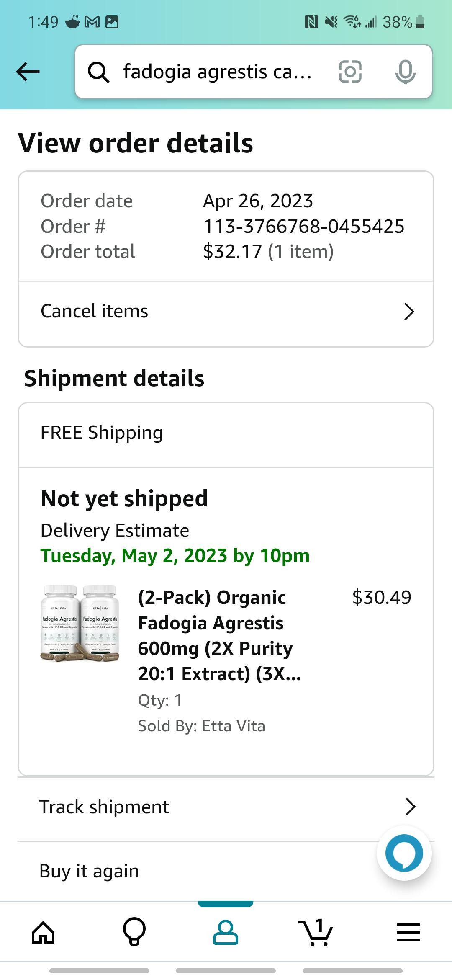Open the Alexa assistant bubble
This screenshot has height=980, width=452.
[404, 853]
